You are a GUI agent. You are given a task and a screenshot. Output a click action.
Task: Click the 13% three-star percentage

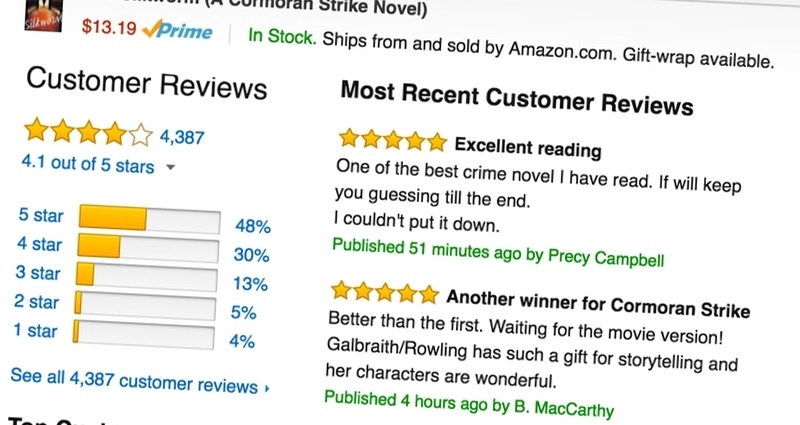pyautogui.click(x=250, y=284)
